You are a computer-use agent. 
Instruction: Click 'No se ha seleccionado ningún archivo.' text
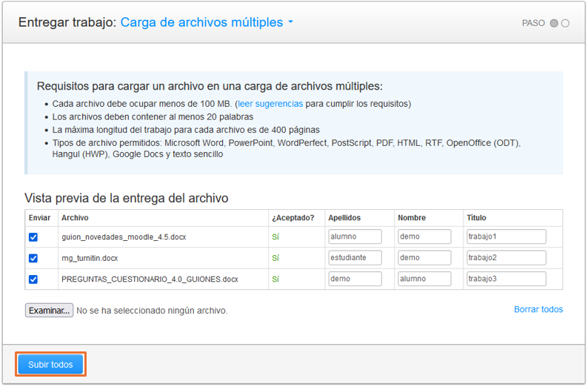click(x=152, y=311)
